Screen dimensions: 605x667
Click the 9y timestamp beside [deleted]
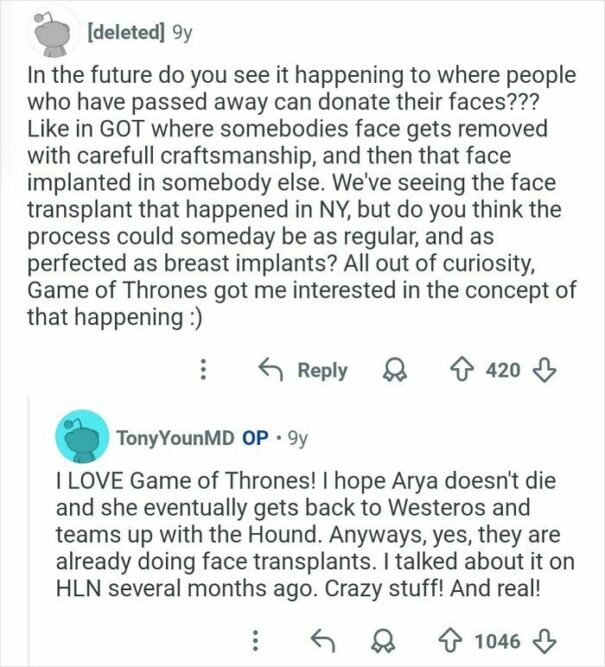click(x=183, y=29)
